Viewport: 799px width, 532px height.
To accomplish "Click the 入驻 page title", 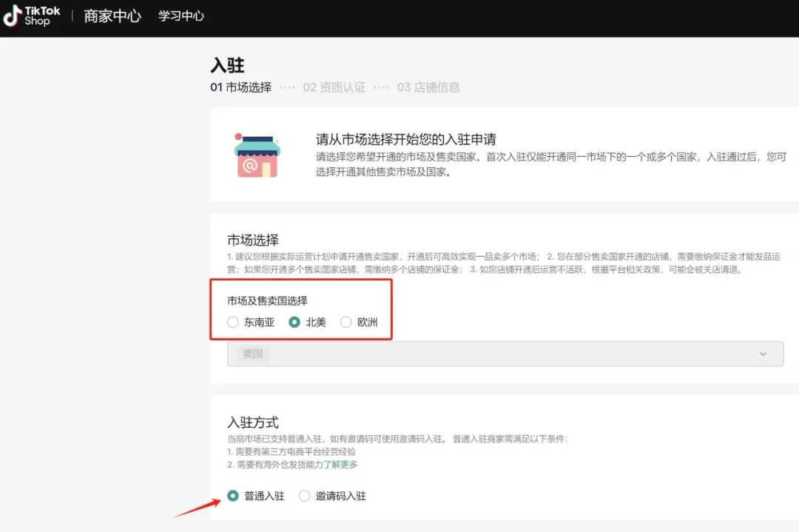I will point(227,65).
